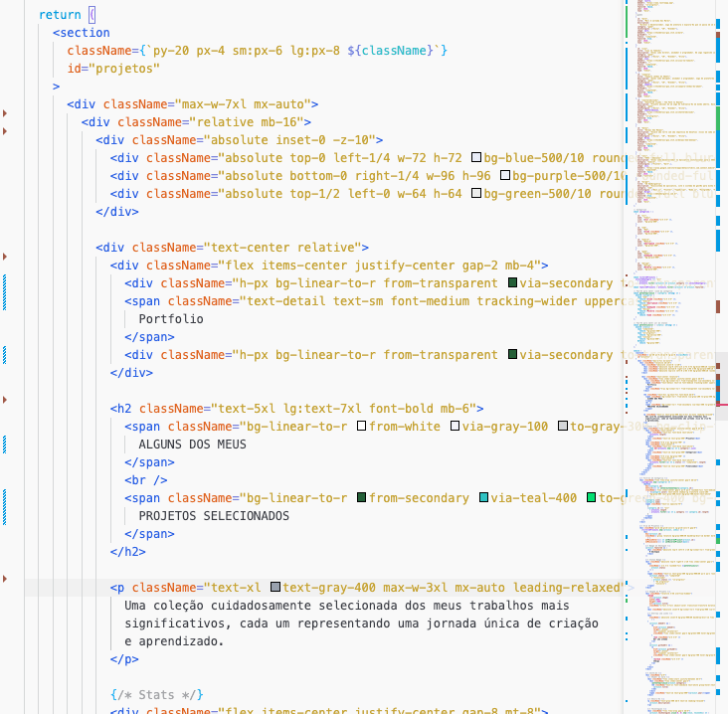Viewport: 728px width, 714px height.
Task: Open the to-gray-300 color swatch
Action: (x=563, y=426)
